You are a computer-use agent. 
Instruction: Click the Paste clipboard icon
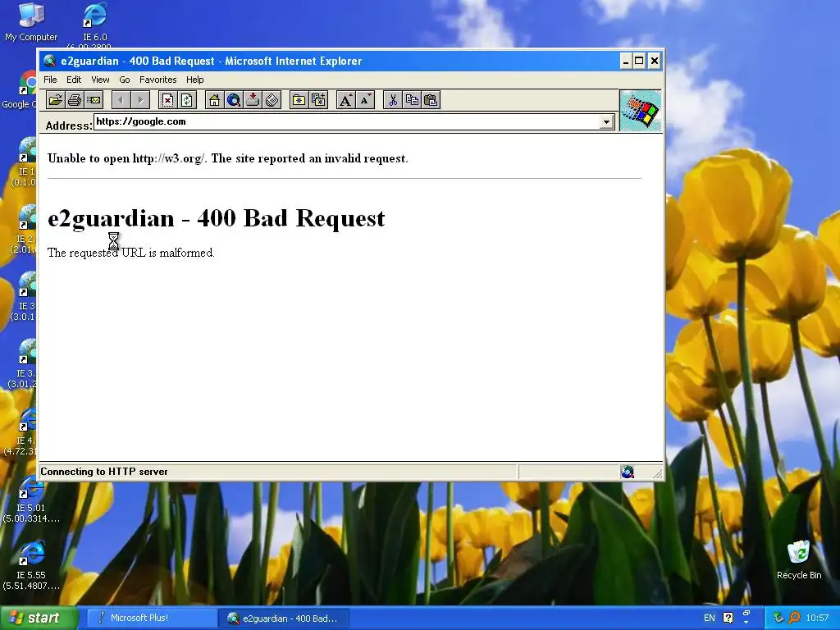click(x=431, y=100)
